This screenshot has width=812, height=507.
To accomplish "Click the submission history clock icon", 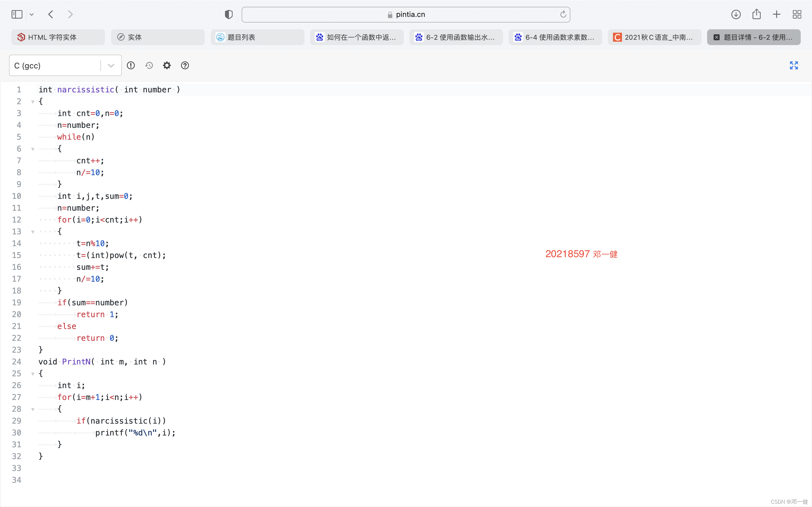I will tap(149, 65).
